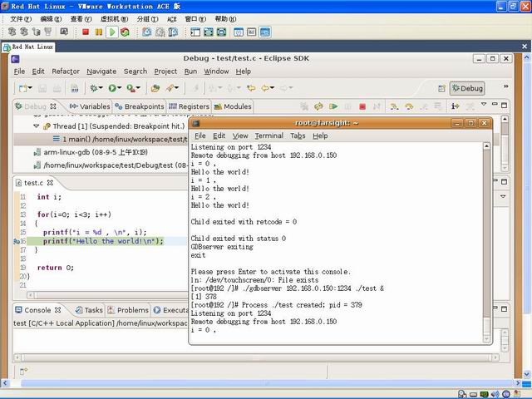Click the volume icon in VMware status bar

495,394
